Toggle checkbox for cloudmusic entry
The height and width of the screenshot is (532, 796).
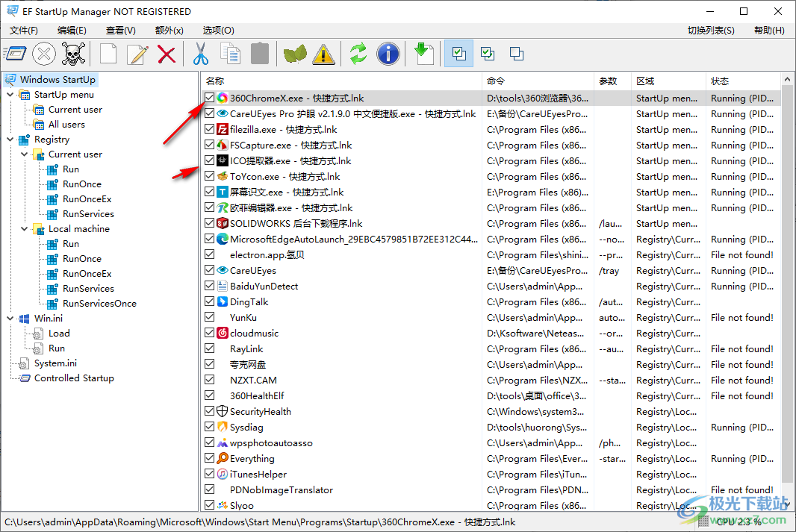point(209,333)
